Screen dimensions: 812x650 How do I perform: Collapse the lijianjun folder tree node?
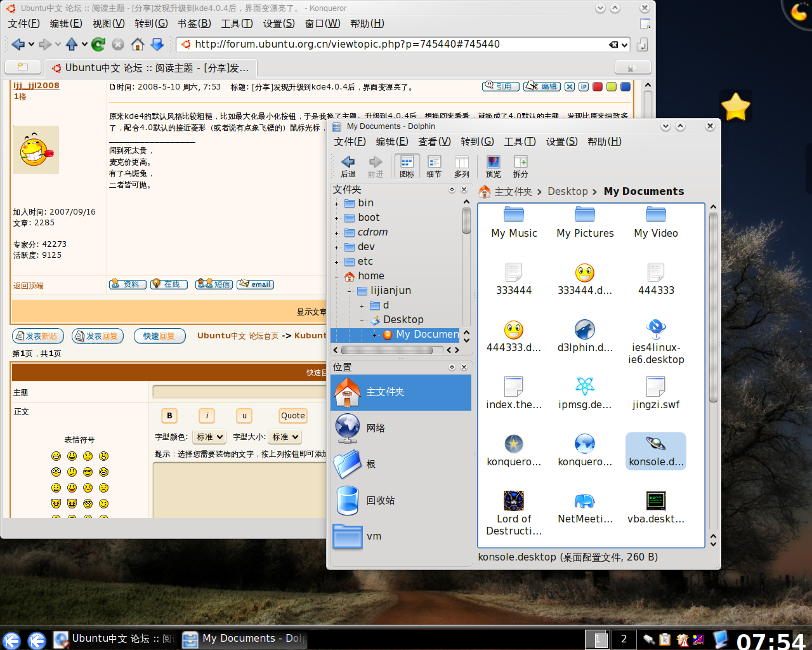tap(349, 291)
